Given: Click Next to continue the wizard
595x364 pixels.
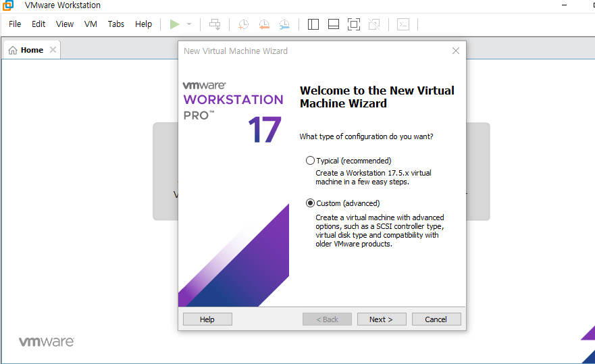Looking at the screenshot, I should [382, 319].
